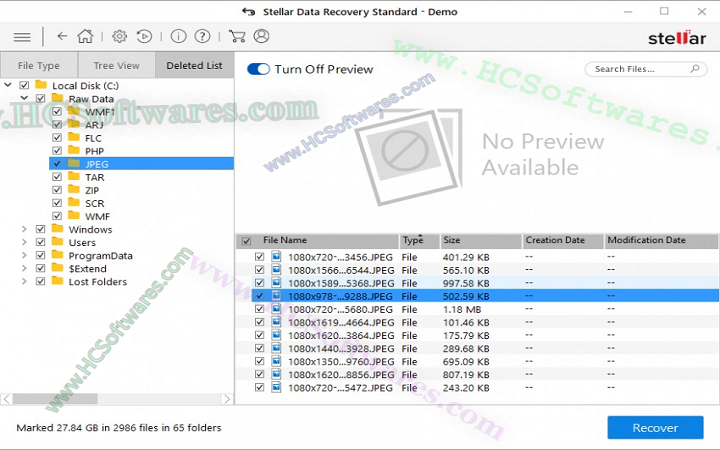Uncheck the ZIP folder checkbox

tap(57, 190)
